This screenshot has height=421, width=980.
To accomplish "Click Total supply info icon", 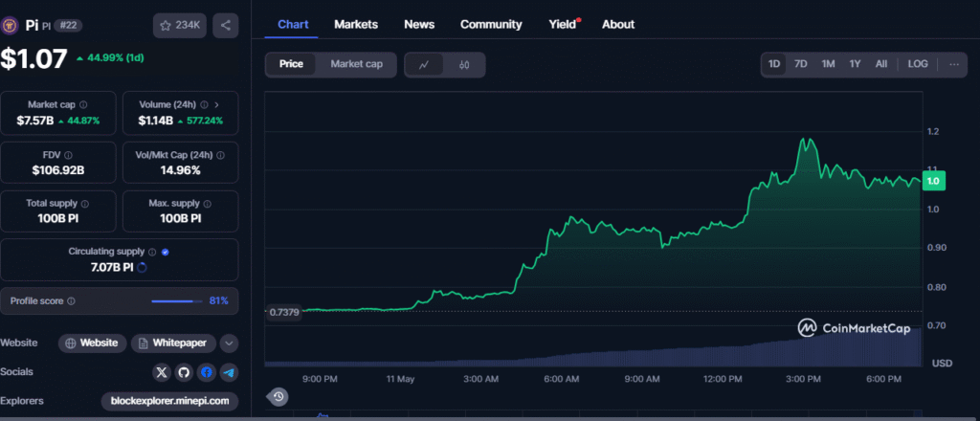I will point(85,204).
